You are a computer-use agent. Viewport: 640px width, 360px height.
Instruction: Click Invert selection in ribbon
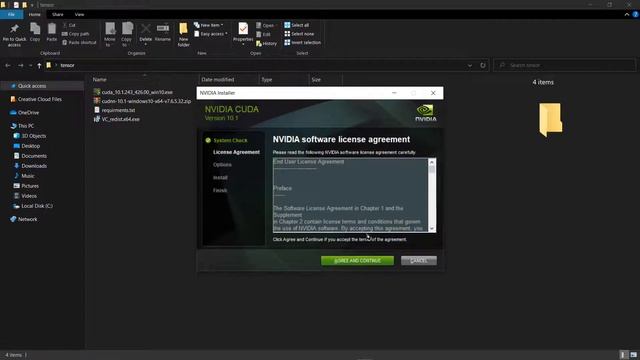302,42
